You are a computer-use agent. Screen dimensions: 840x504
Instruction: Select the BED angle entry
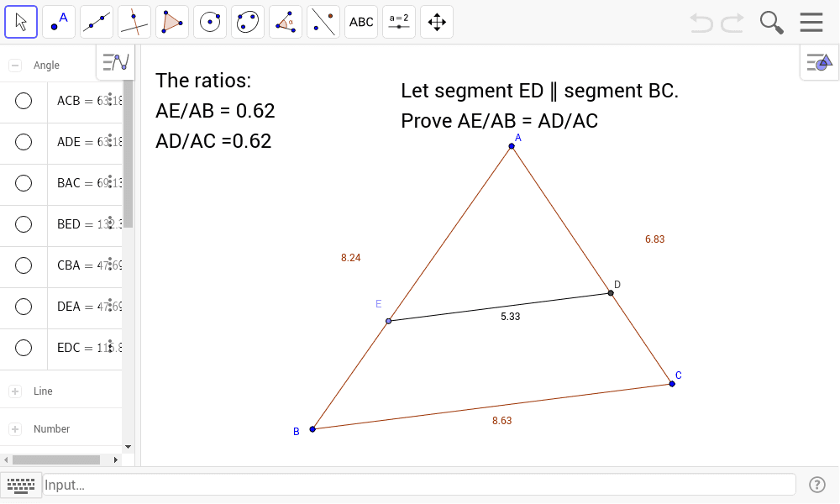tap(85, 224)
